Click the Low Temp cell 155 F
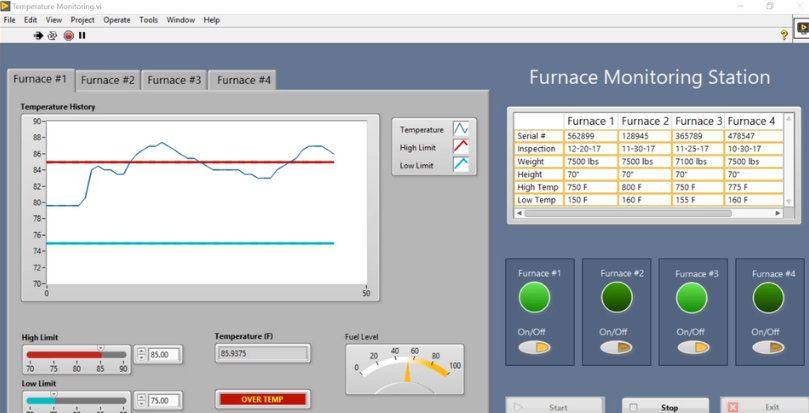 click(699, 200)
